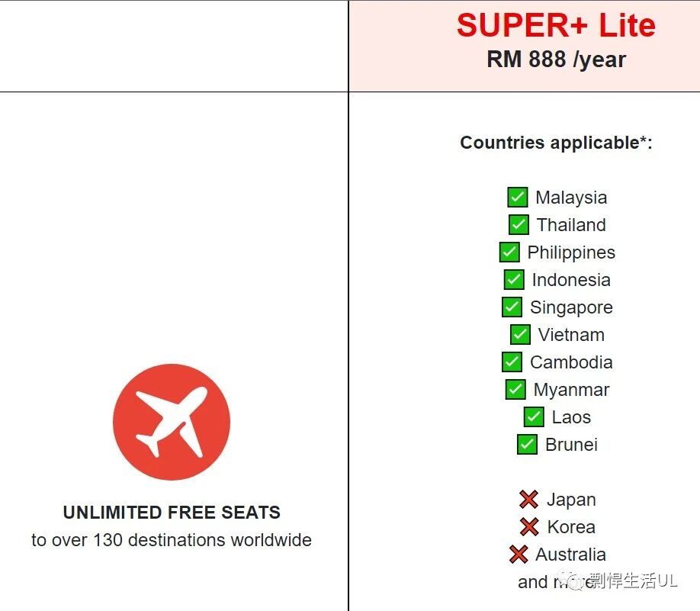Click the 130 destinations worldwide text
Screen dimensions: 700x611
tap(202, 540)
